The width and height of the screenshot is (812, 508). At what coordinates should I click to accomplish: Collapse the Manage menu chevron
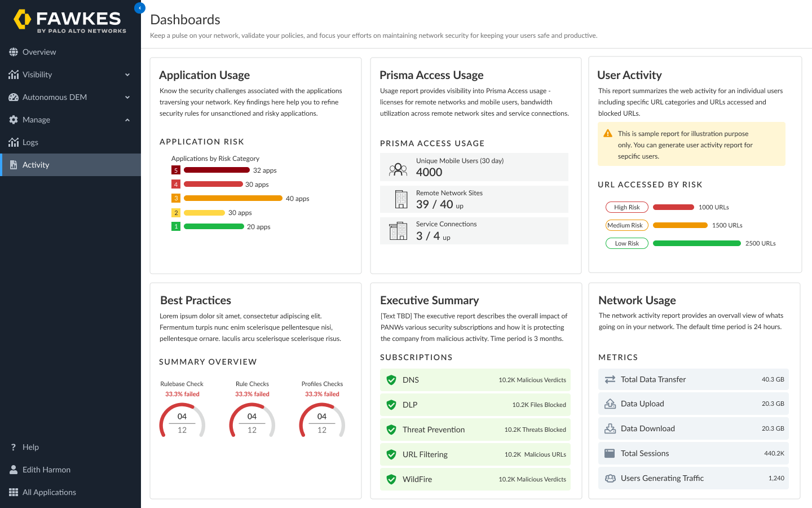(127, 120)
